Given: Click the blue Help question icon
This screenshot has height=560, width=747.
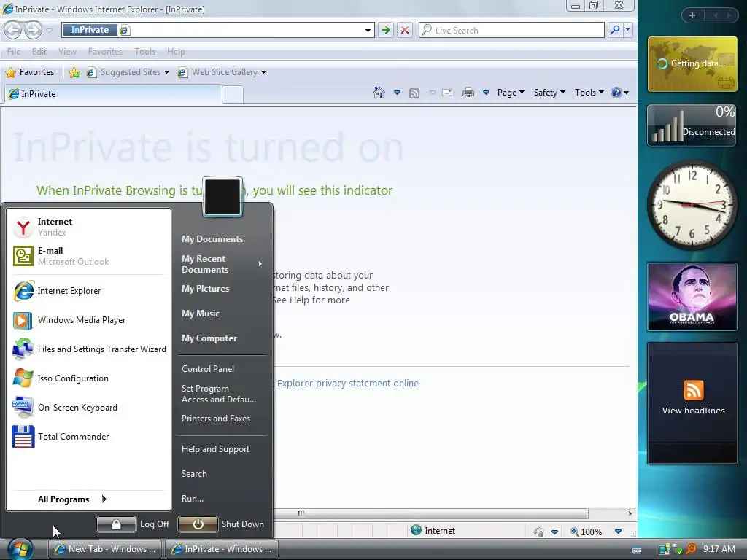Looking at the screenshot, I should 616,93.
